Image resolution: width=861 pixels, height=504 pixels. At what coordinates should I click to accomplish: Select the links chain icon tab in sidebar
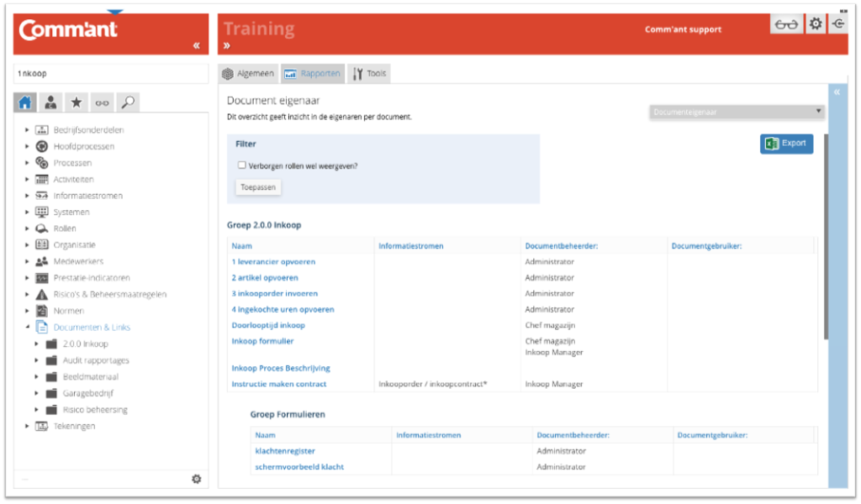[101, 102]
